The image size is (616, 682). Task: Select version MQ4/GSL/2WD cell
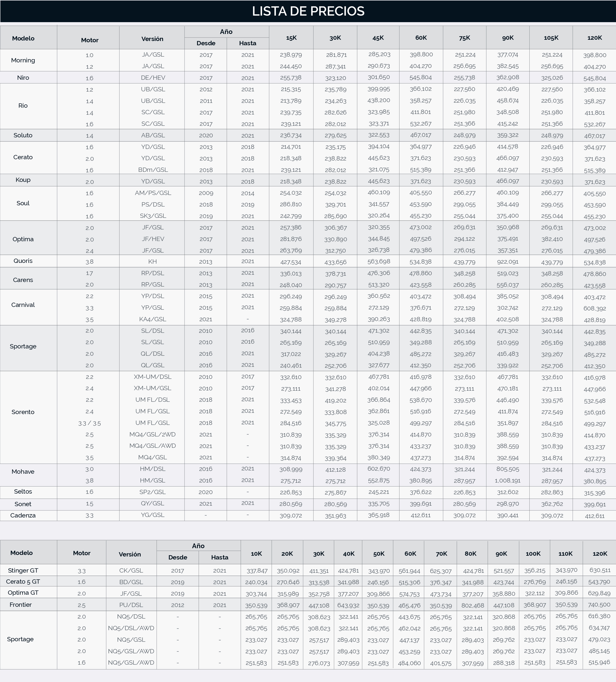[x=152, y=434]
